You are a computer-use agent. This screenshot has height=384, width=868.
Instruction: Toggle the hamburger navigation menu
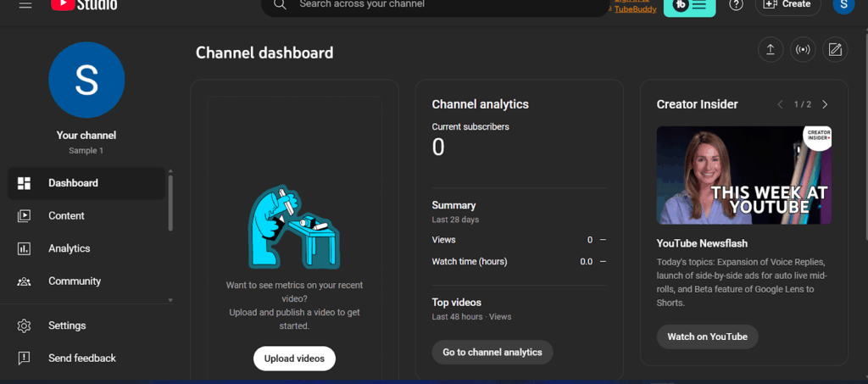pyautogui.click(x=25, y=4)
